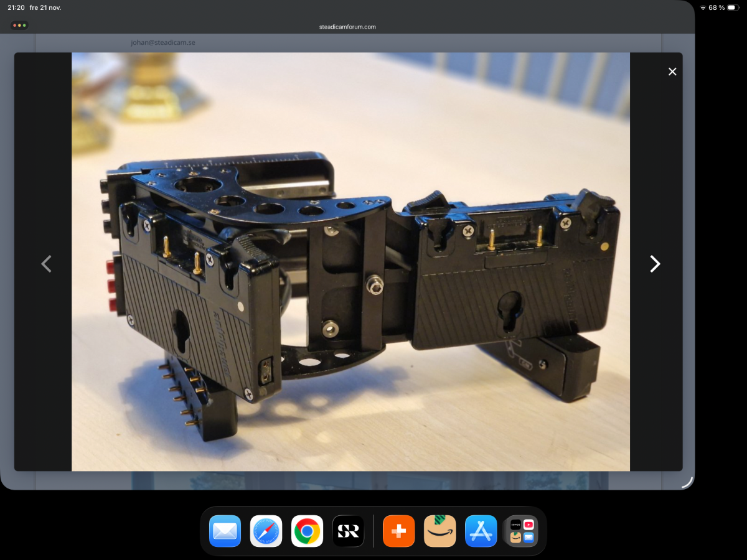
Task: Tap the steadicamforum.com address bar
Action: click(x=347, y=27)
